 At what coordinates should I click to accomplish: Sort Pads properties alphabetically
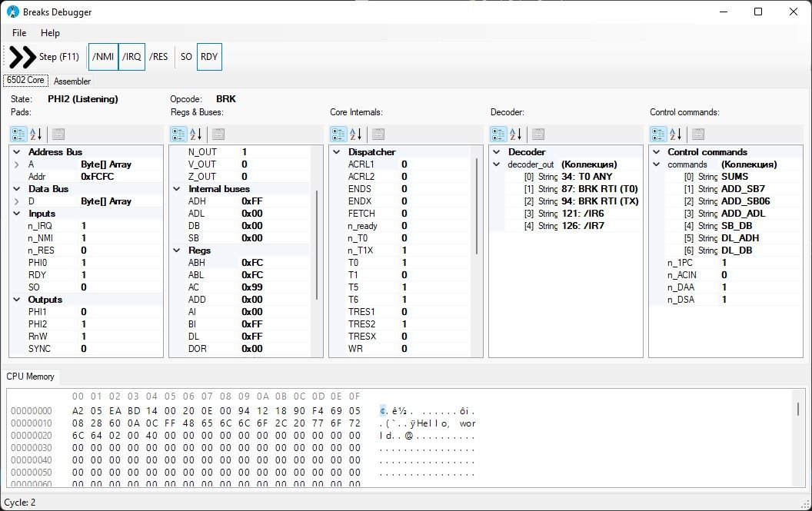(37, 134)
